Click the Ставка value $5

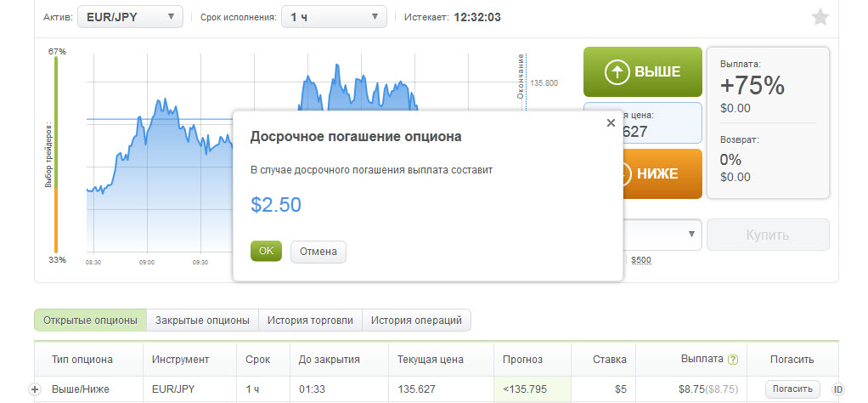[x=620, y=389]
